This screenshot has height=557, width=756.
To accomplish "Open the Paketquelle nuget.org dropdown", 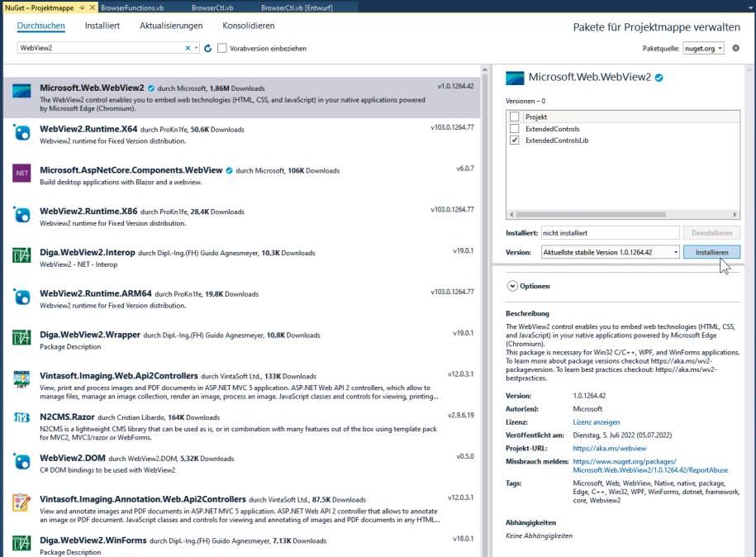I will (703, 48).
